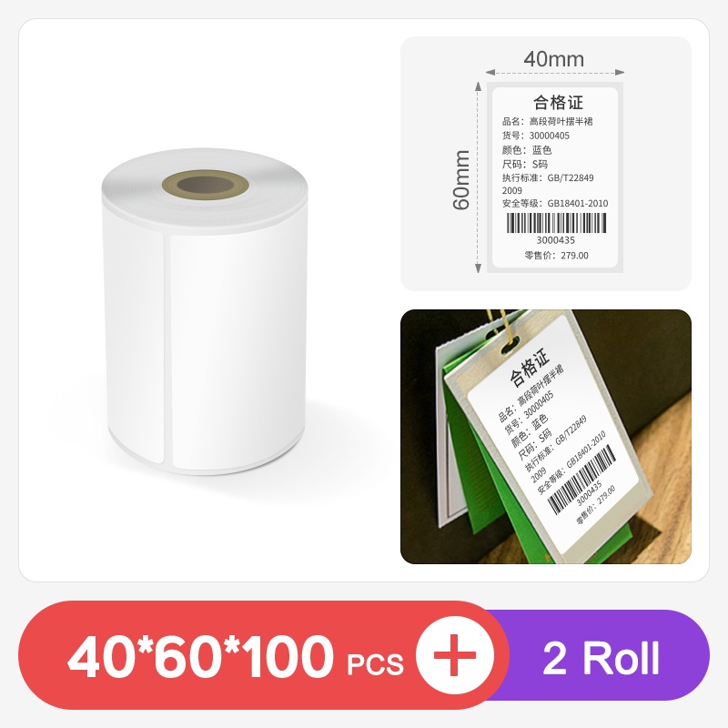Open the hang tag photo thumbnail

[x=545, y=437]
